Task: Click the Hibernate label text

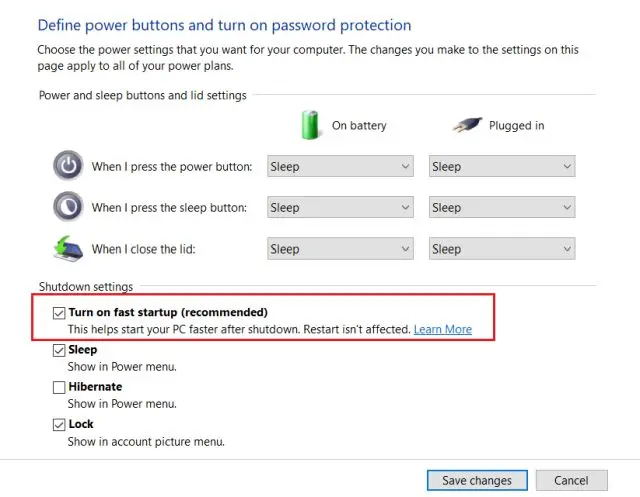Action: [95, 387]
